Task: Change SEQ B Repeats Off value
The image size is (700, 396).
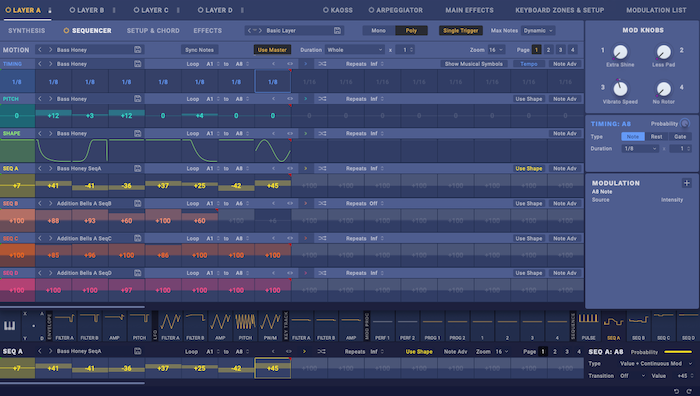Action: (x=376, y=204)
